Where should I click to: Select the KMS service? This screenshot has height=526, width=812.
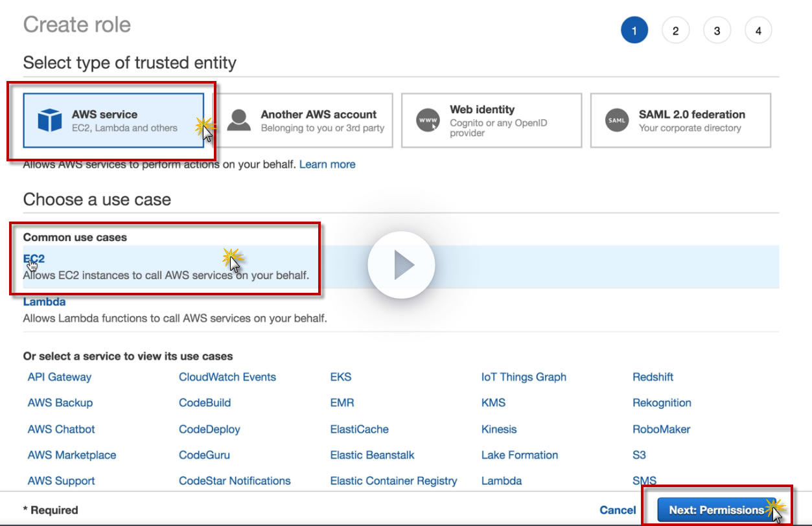[493, 403]
